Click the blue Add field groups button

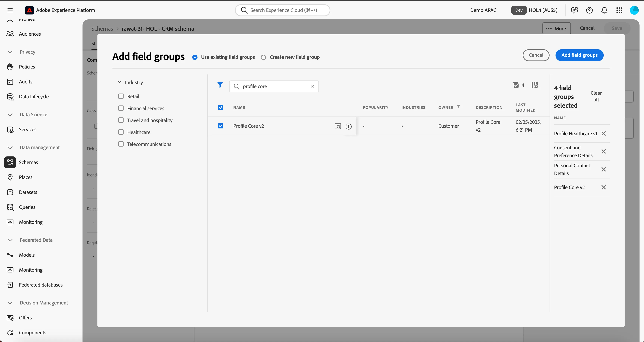click(579, 55)
